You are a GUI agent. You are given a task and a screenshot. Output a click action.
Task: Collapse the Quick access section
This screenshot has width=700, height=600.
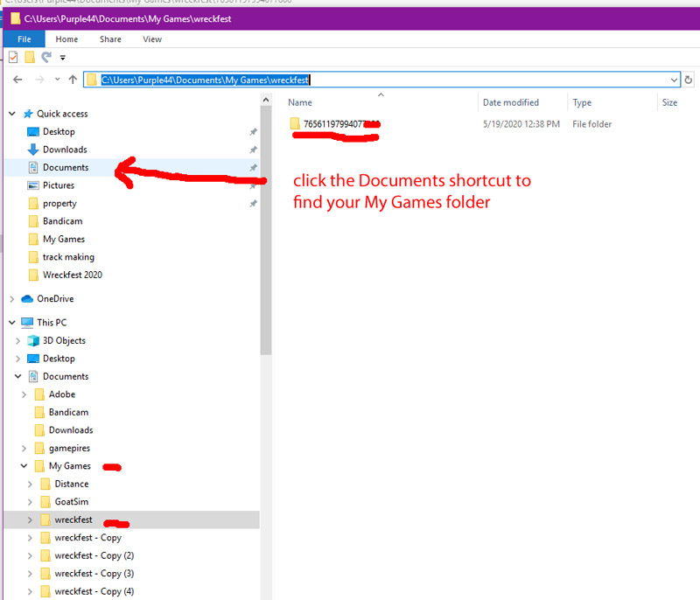pyautogui.click(x=12, y=114)
